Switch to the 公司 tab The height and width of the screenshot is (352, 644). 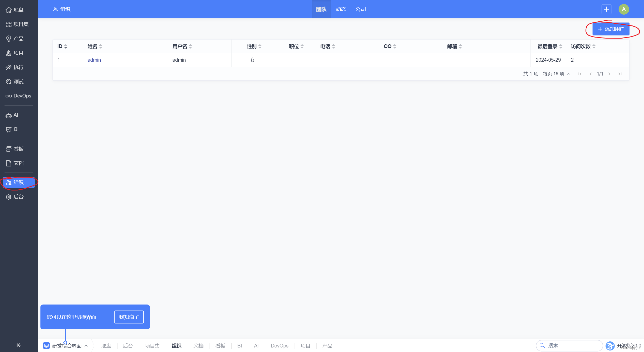click(360, 9)
